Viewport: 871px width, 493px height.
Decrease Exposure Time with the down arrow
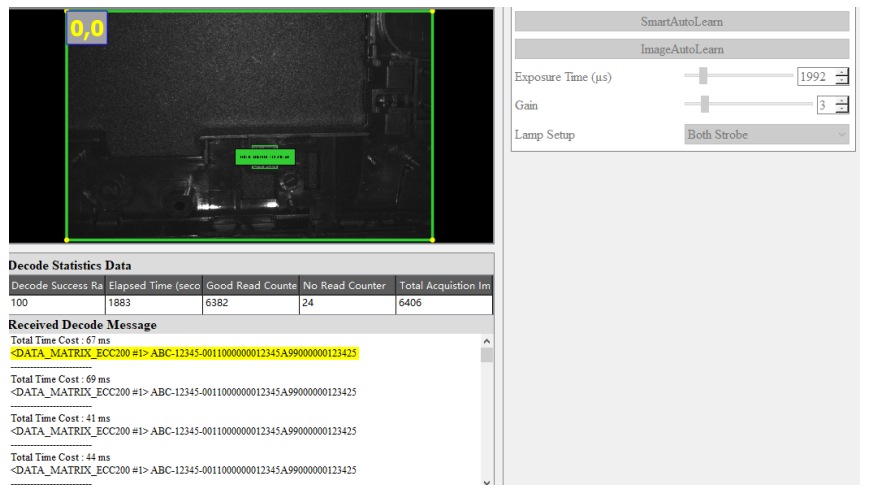coord(842,81)
